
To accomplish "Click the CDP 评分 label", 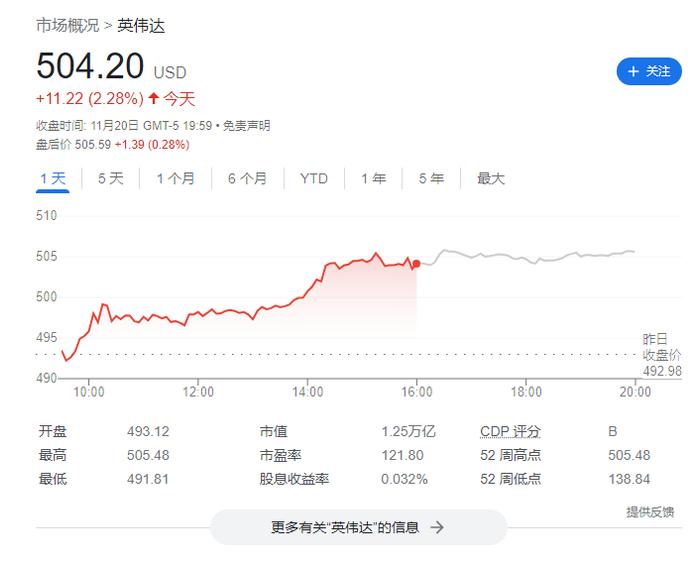I will (x=510, y=432).
